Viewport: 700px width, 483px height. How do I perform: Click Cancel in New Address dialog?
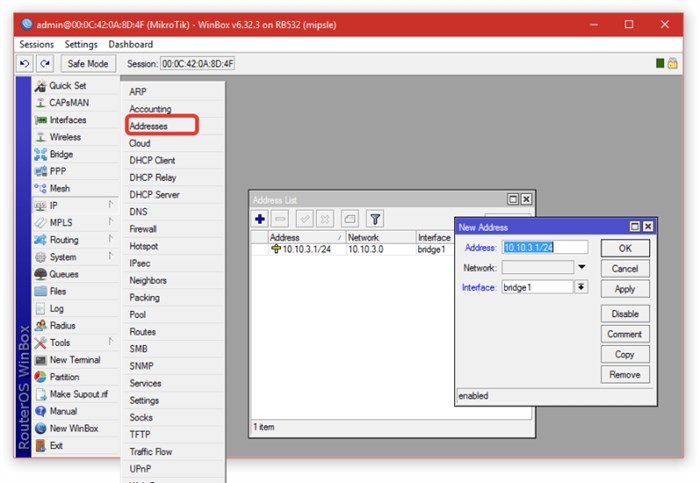pos(625,269)
